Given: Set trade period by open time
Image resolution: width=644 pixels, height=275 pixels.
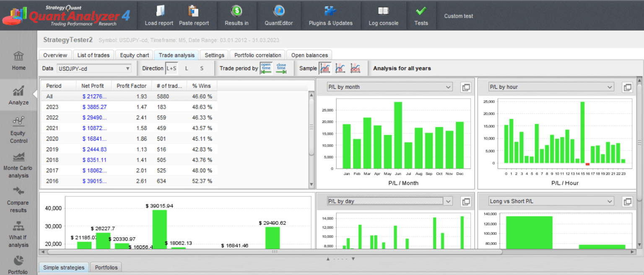Looking at the screenshot, I should 266,68.
